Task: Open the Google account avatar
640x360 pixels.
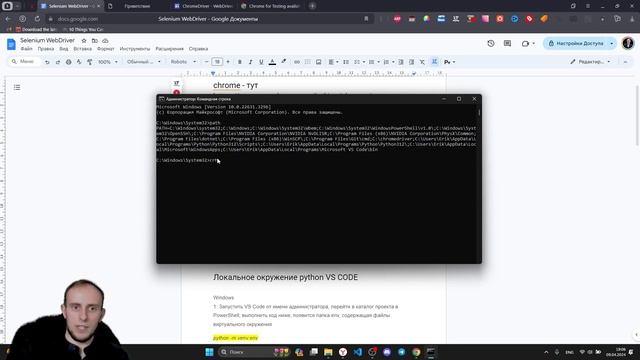Action: click(x=628, y=43)
